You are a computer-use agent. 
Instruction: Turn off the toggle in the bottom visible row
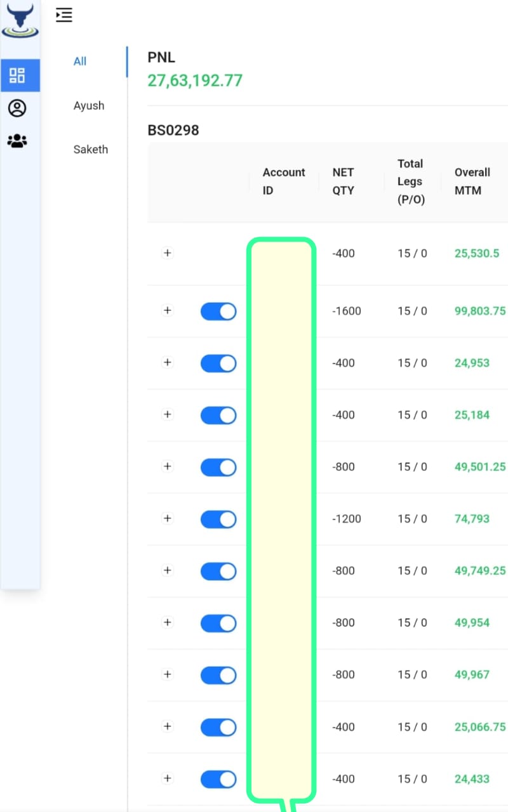pyautogui.click(x=218, y=779)
